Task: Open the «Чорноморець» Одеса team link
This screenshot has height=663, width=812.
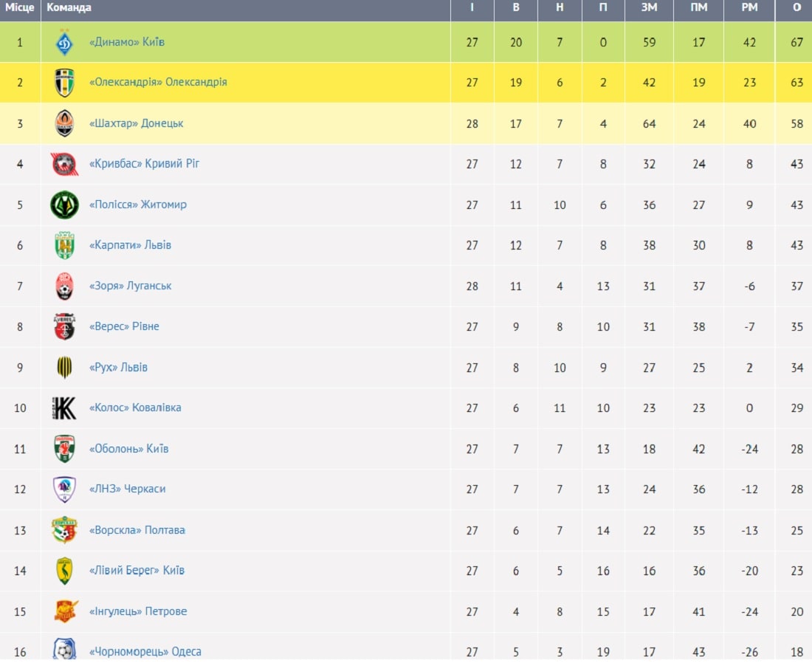Action: click(145, 652)
